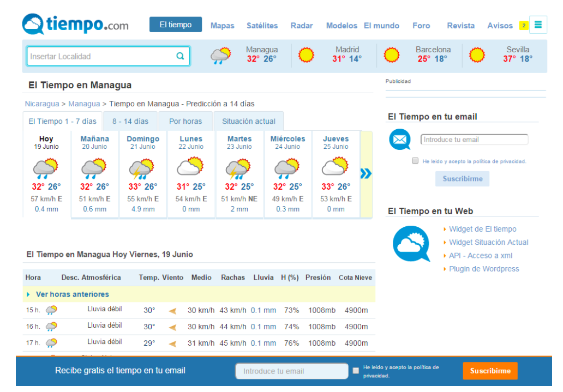Click the yellow notifications badge by Avisos

(x=523, y=26)
